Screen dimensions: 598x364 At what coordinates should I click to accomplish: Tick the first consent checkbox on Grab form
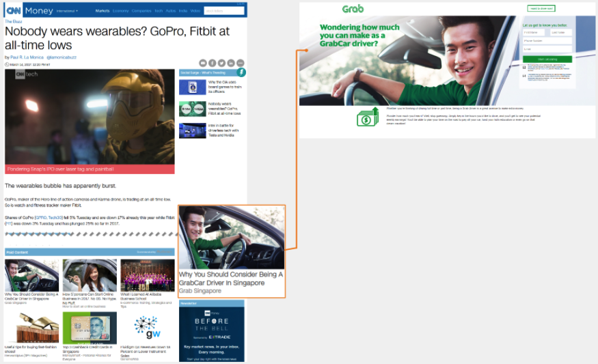click(x=524, y=66)
